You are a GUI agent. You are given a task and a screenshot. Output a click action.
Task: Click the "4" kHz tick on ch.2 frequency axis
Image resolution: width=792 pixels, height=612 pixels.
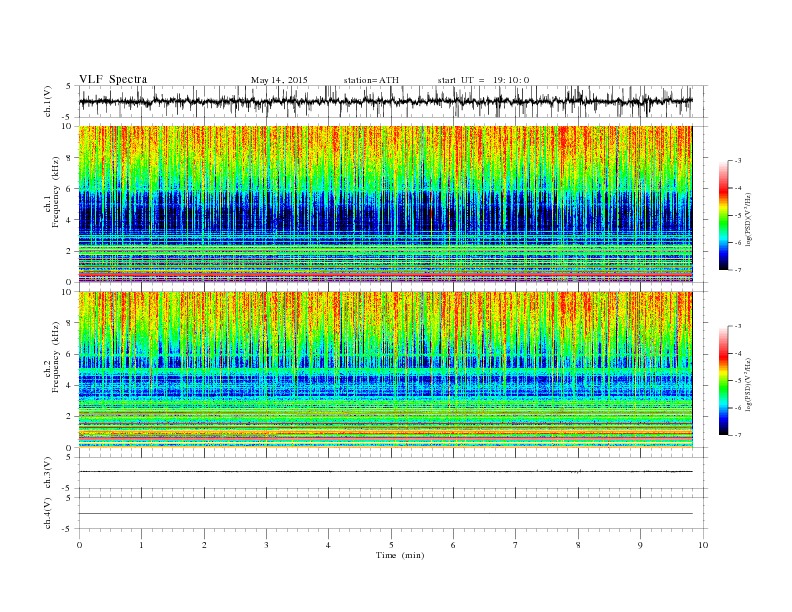pos(70,385)
